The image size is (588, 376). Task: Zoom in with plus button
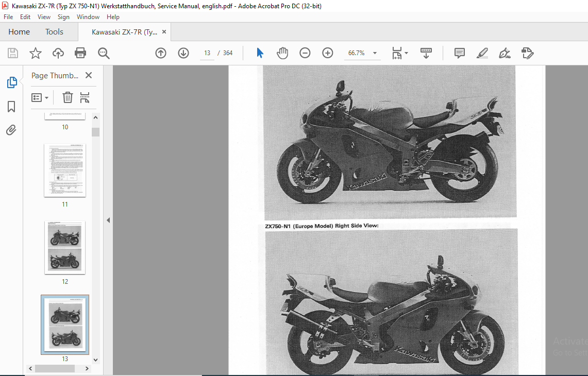(x=328, y=53)
